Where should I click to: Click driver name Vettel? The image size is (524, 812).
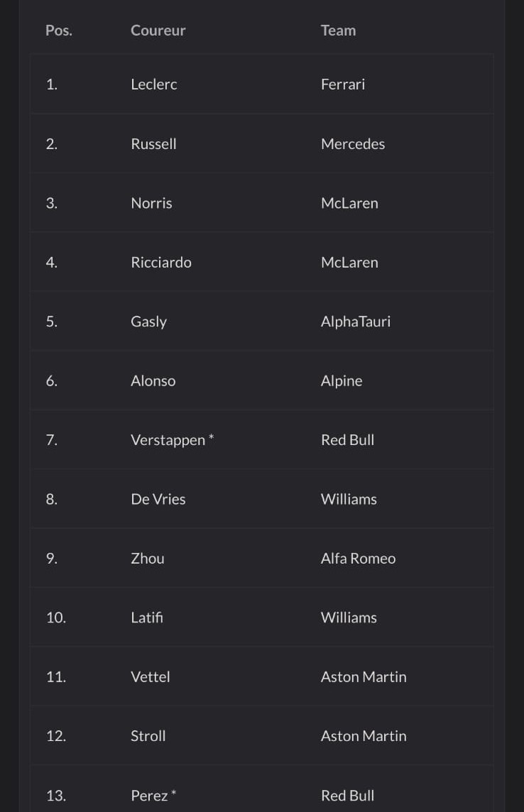[x=151, y=677]
